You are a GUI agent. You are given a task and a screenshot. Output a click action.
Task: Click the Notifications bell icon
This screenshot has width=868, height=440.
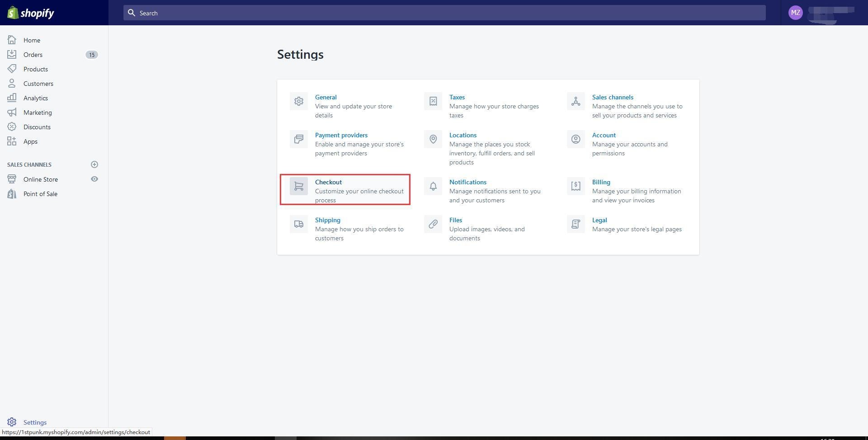[x=433, y=186]
